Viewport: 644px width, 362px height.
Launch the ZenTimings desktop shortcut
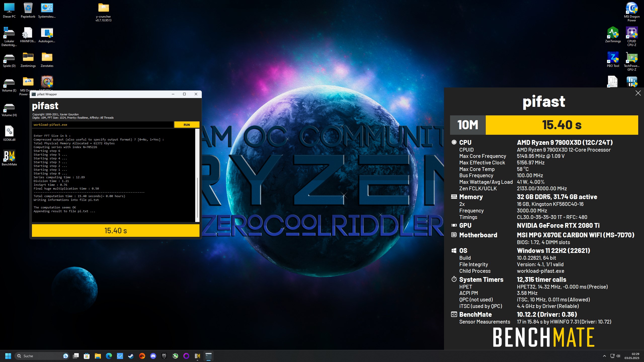[613, 35]
